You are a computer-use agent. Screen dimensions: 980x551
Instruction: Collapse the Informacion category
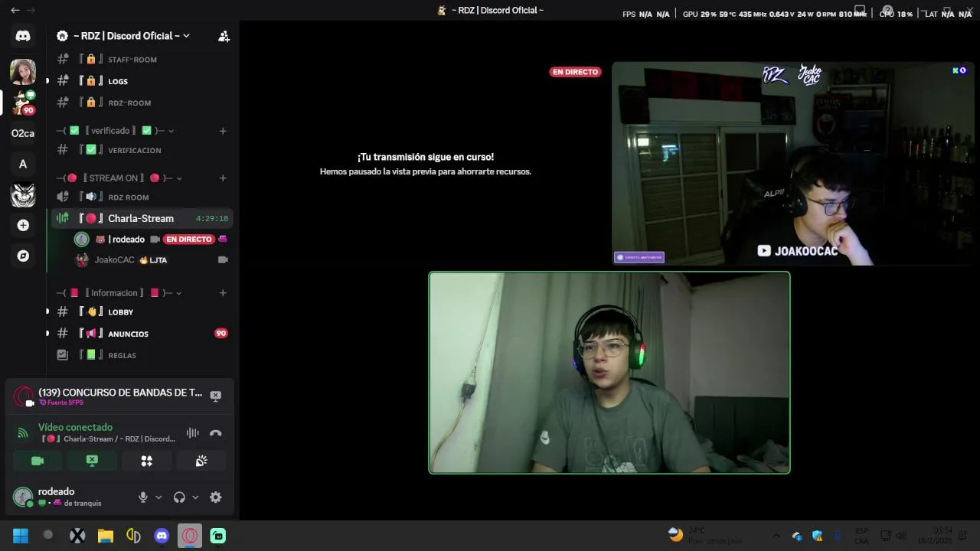pos(119,293)
